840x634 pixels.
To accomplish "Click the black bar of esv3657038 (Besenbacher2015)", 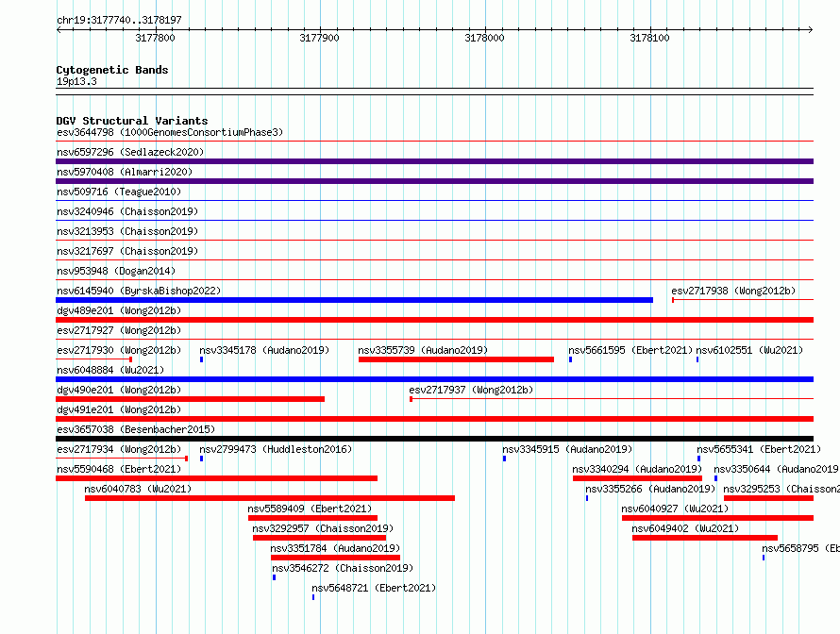I will click(x=434, y=439).
